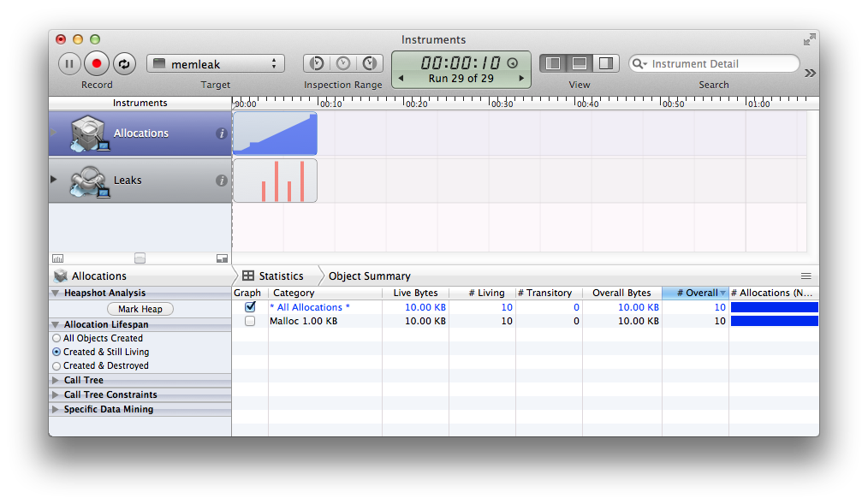This screenshot has width=868, height=504.
Task: Select the Malloc 1.00 KB category row
Action: 526,321
